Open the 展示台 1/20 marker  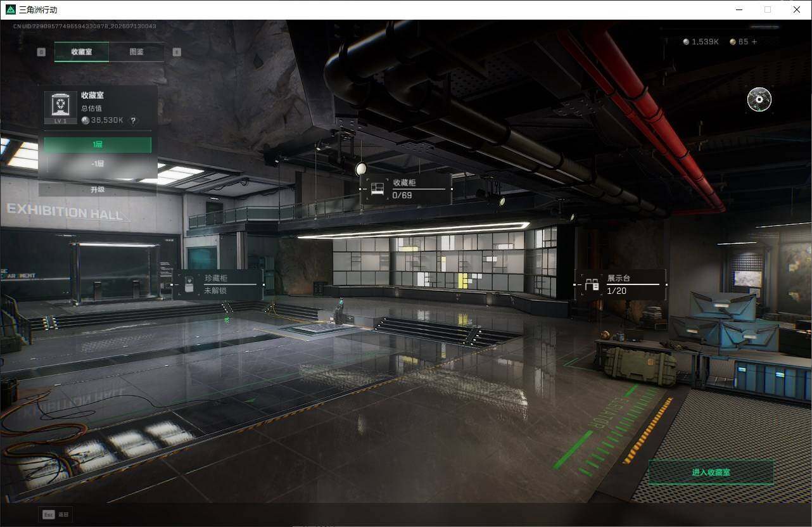(x=621, y=284)
